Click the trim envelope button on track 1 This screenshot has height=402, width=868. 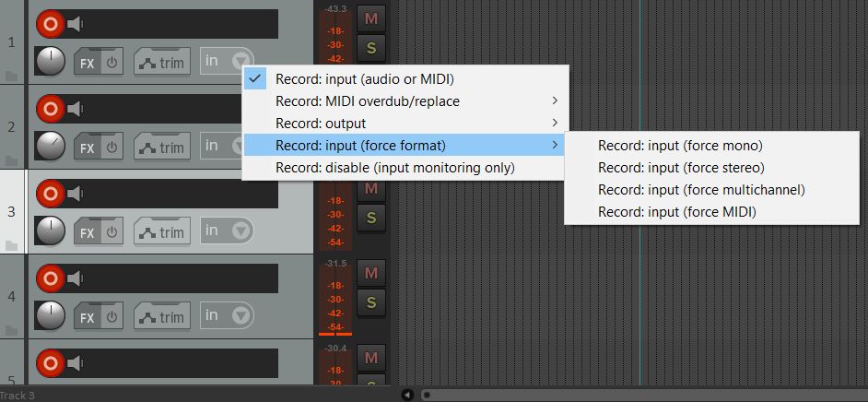click(x=162, y=63)
